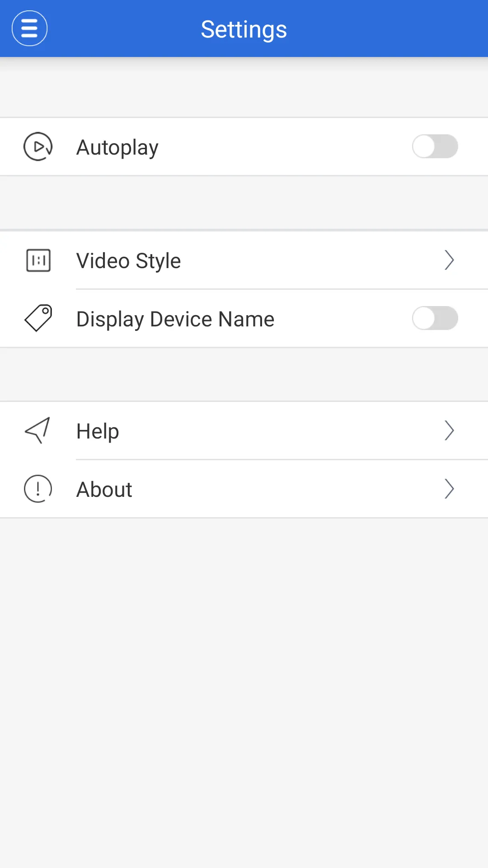Image resolution: width=488 pixels, height=868 pixels.
Task: Open the Help menu entry
Action: 244,431
